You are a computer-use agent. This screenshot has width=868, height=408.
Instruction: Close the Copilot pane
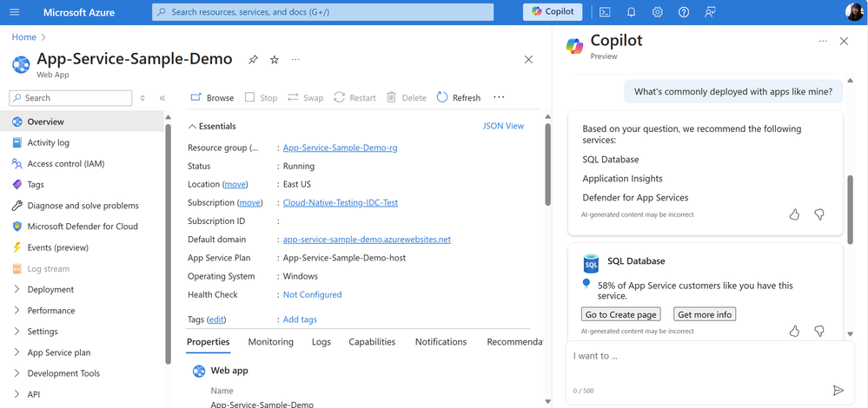pyautogui.click(x=844, y=41)
